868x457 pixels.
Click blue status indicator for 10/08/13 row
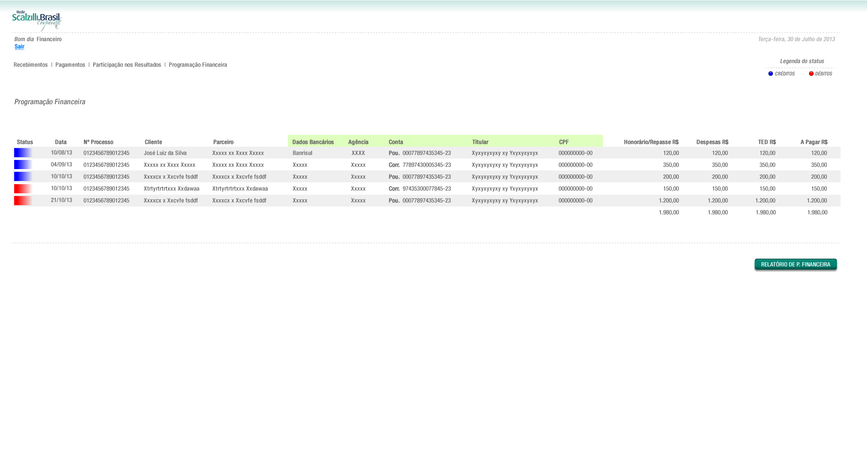(x=23, y=153)
